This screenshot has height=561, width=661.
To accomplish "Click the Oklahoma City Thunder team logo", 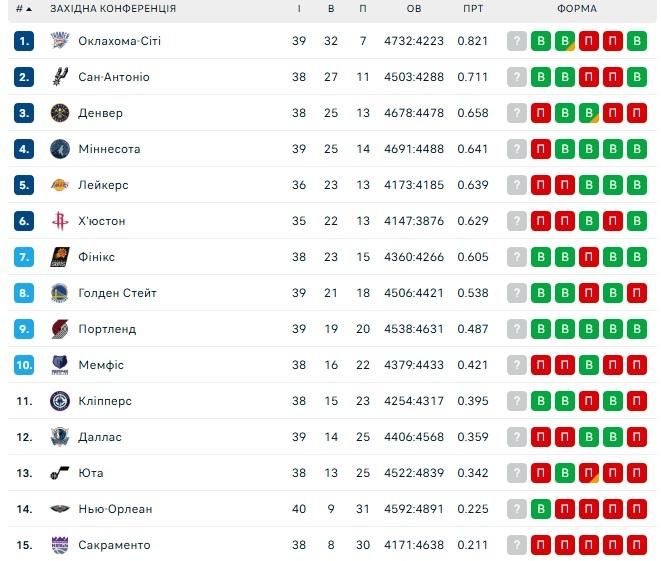I will pyautogui.click(x=59, y=41).
